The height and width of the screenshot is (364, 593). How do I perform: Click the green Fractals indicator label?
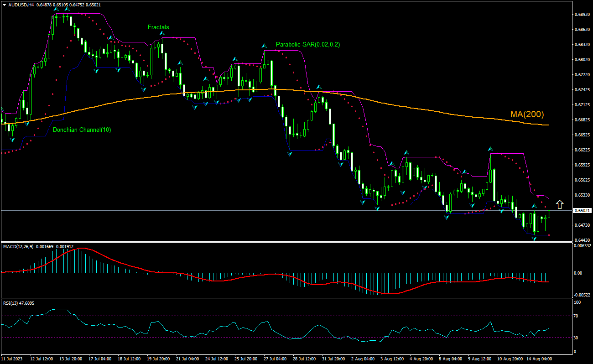click(x=157, y=27)
